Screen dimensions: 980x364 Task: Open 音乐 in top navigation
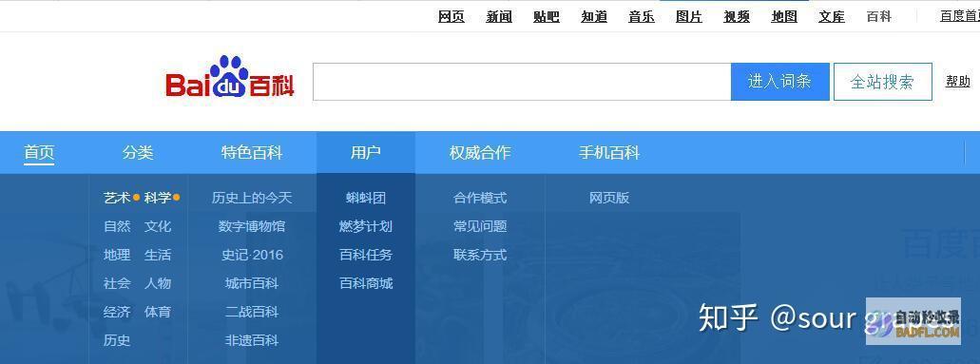(x=642, y=17)
